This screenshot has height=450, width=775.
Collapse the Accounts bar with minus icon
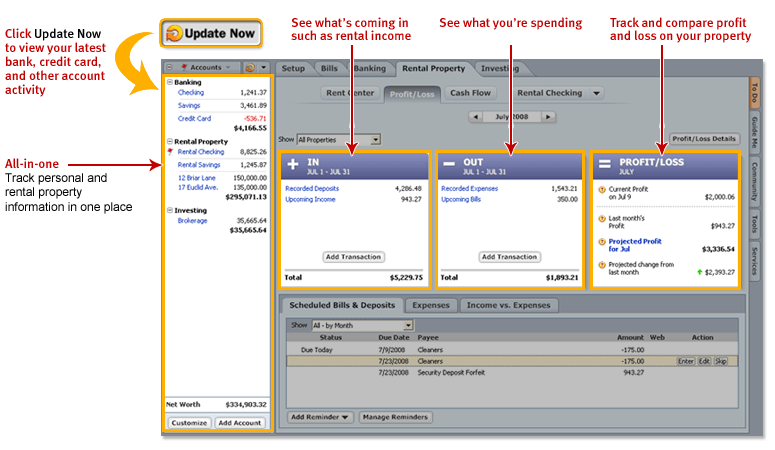pos(170,67)
